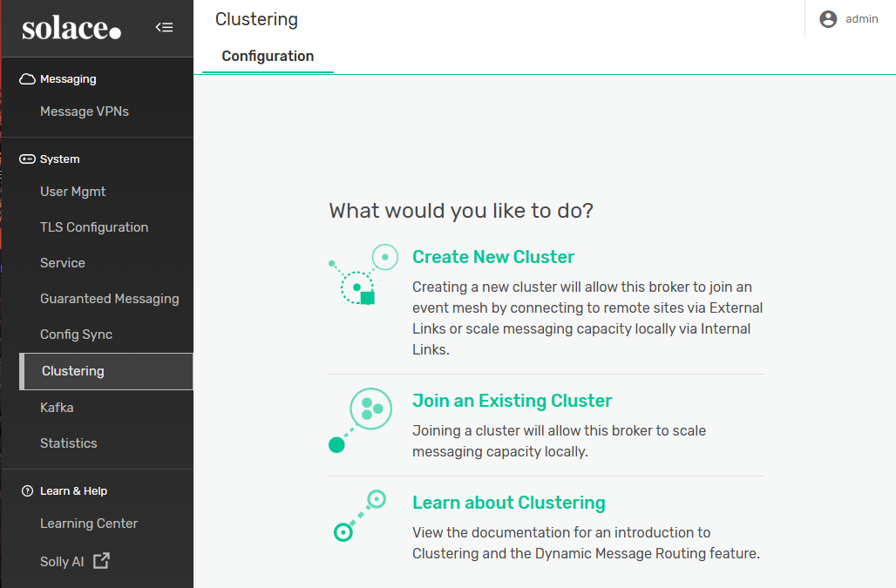Click the Create New Cluster link
Viewport: 896px width, 588px height.
[x=493, y=257]
